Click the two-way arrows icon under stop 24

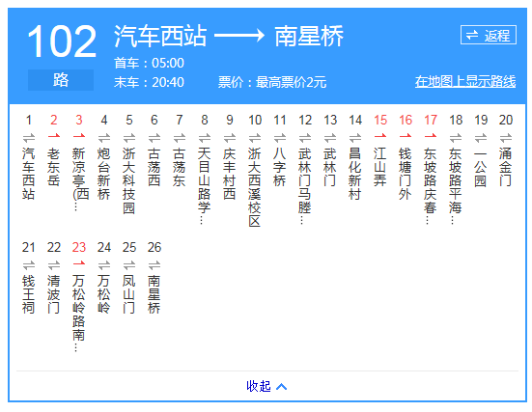coord(104,264)
